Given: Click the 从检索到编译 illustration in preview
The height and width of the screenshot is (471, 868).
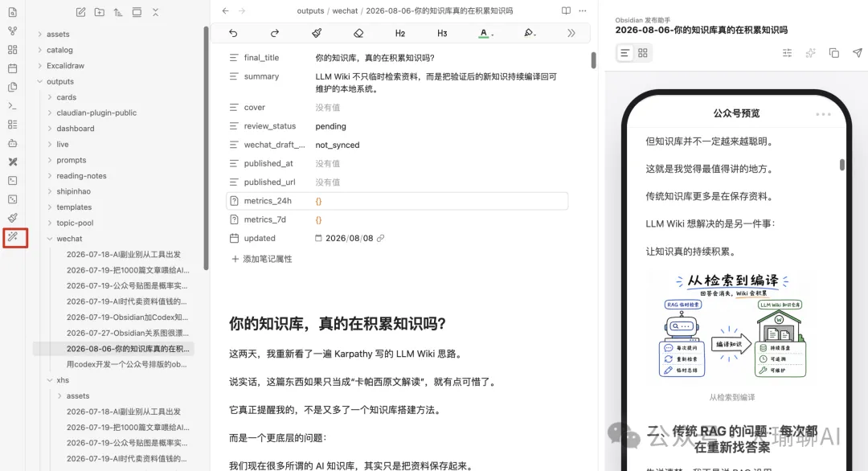Looking at the screenshot, I should 732,326.
